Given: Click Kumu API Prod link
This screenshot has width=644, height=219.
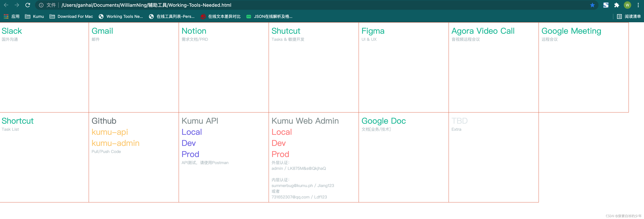Looking at the screenshot, I should 190,154.
